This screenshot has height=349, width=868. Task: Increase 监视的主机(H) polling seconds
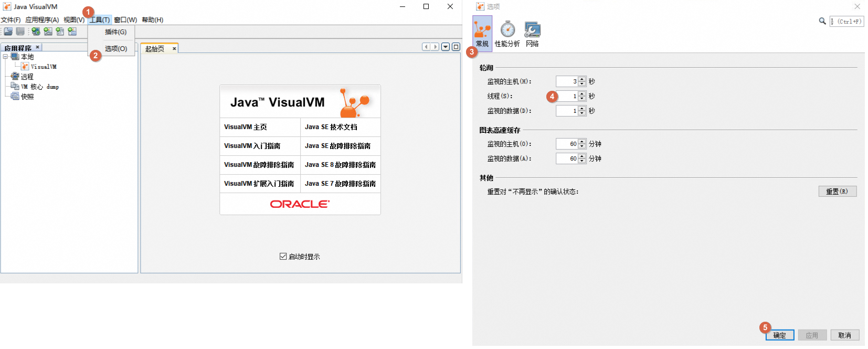[582, 79]
